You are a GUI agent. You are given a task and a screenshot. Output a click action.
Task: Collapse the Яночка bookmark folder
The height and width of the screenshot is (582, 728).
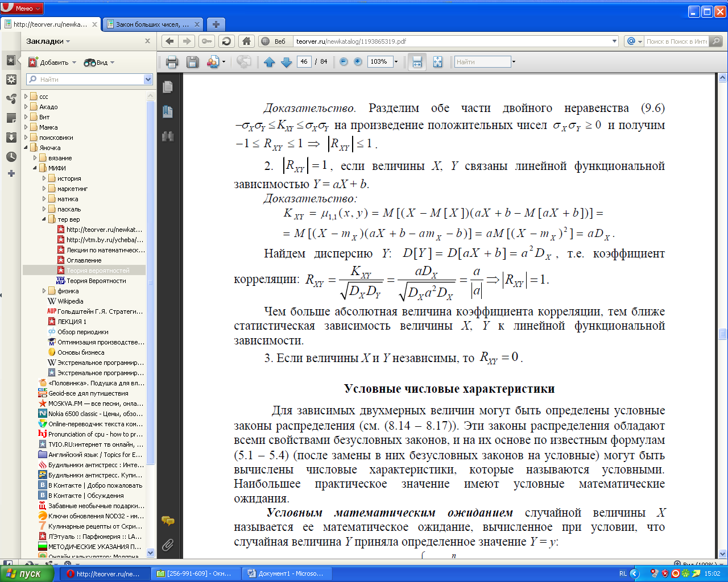(x=26, y=148)
